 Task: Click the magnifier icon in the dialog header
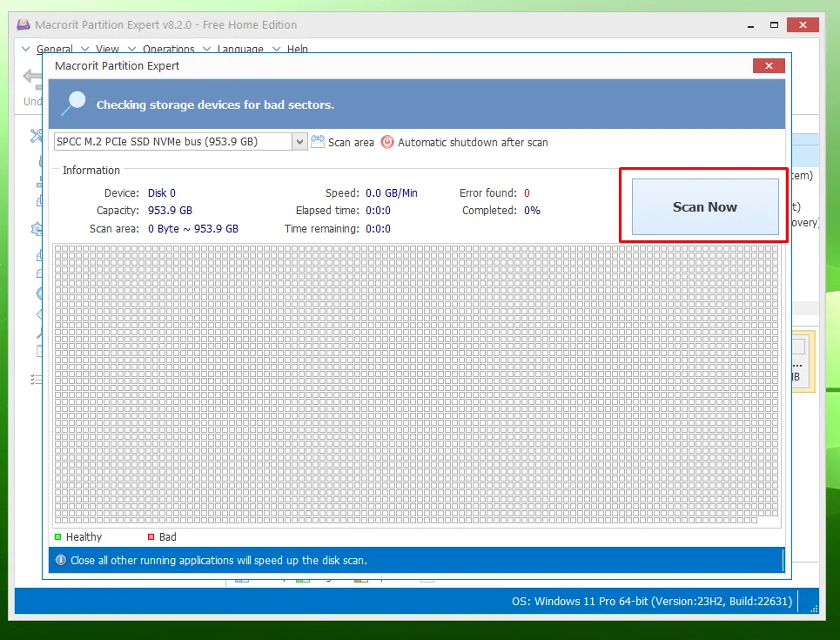coord(72,100)
